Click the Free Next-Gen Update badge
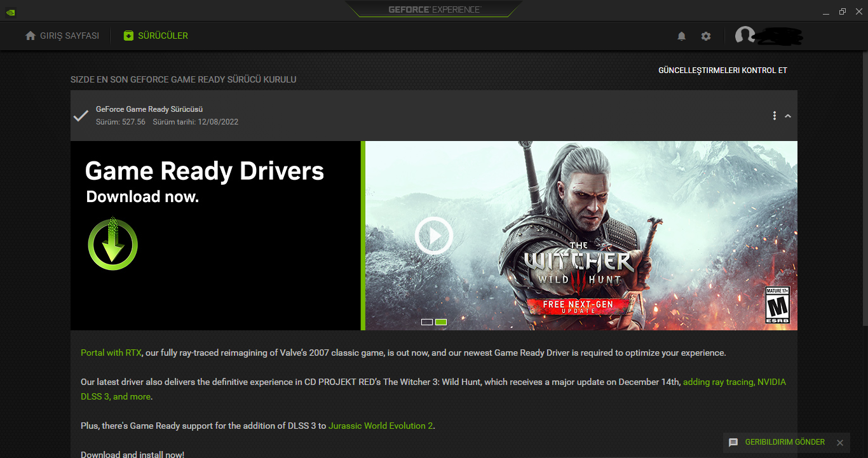868x458 pixels. point(578,307)
